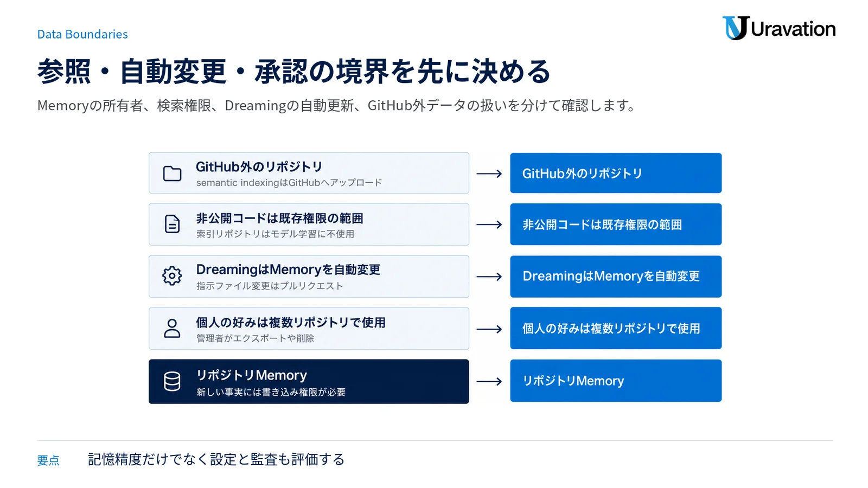Screen dimensions: 868x488
Task: Click the person icon beside 個人の好みは複数リポジトリで使用
Action: pyautogui.click(x=172, y=329)
